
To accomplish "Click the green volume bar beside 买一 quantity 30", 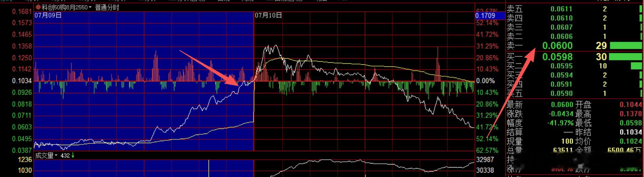I will coord(626,57).
